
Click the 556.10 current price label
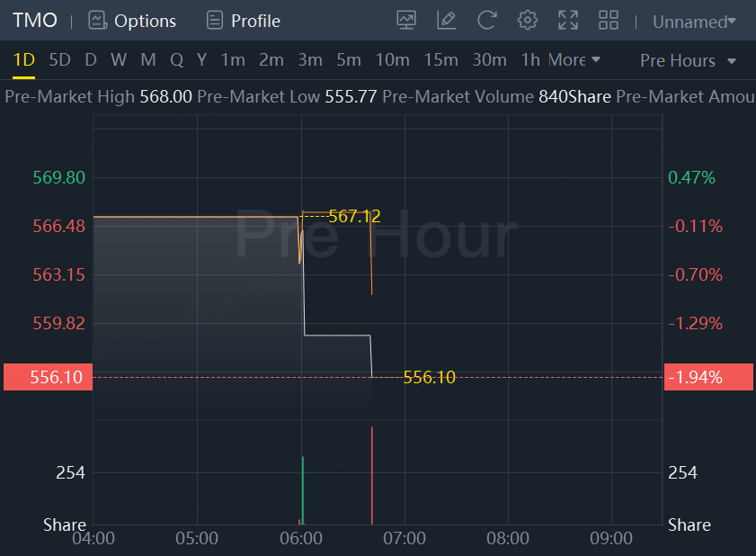click(45, 377)
